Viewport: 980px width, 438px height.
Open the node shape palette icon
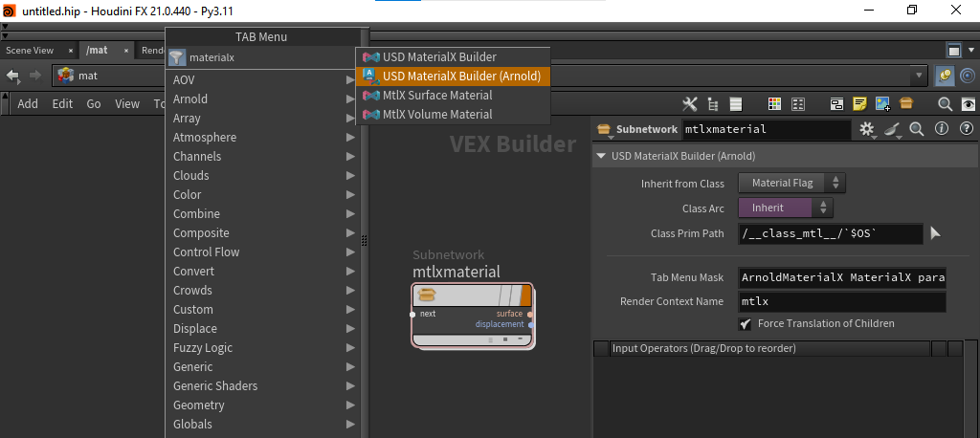(x=797, y=104)
